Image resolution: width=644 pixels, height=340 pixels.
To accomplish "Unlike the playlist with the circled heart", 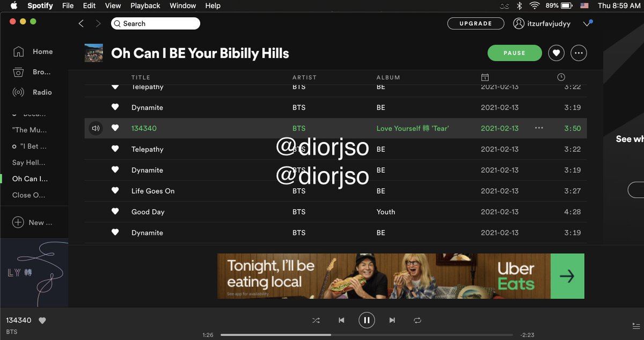I will click(557, 53).
